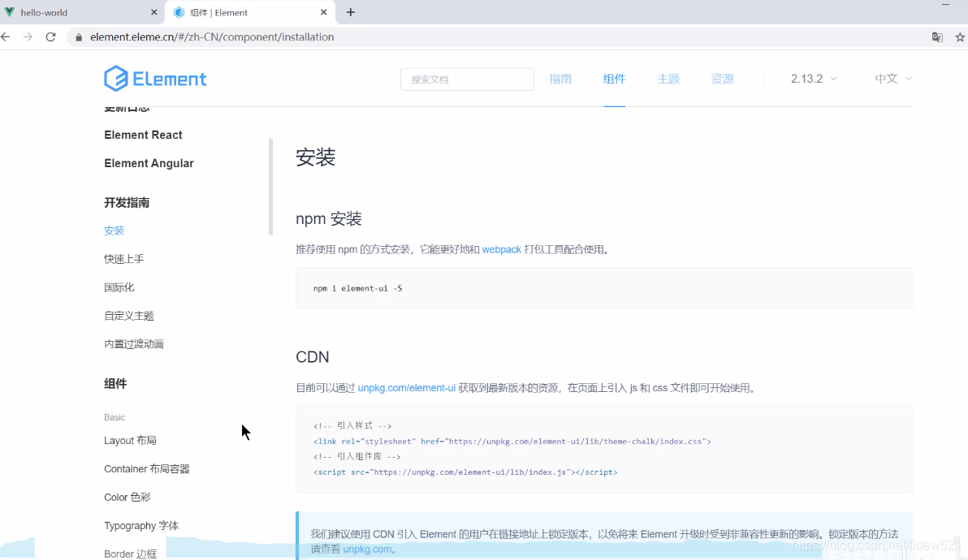Open the 指南 nav item
The image size is (968, 560).
(560, 79)
